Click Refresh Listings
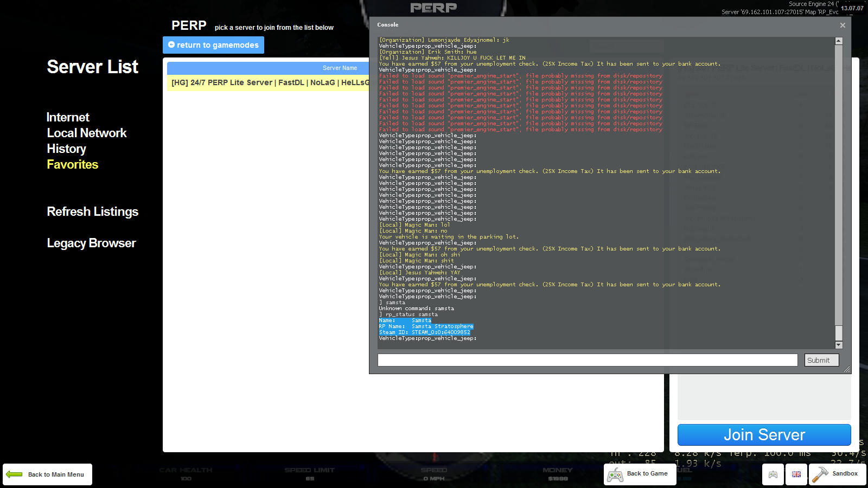Screen dimensions: 868x488 point(93,211)
